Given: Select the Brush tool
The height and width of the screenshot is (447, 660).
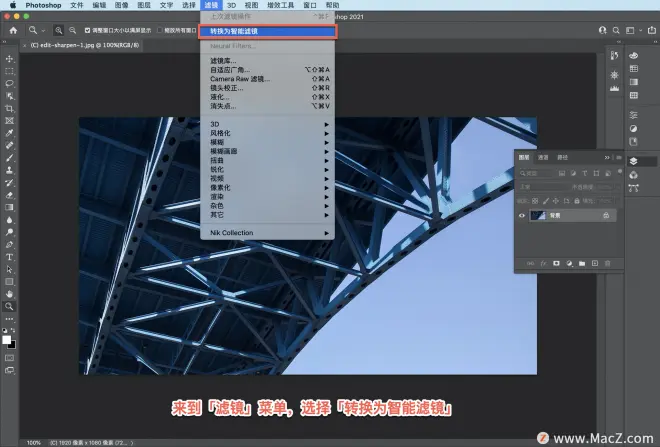Looking at the screenshot, I should pos(9,158).
